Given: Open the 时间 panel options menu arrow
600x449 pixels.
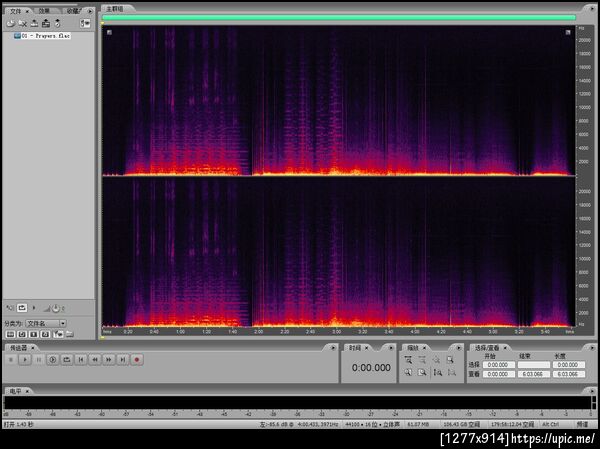Looking at the screenshot, I should pyautogui.click(x=391, y=348).
